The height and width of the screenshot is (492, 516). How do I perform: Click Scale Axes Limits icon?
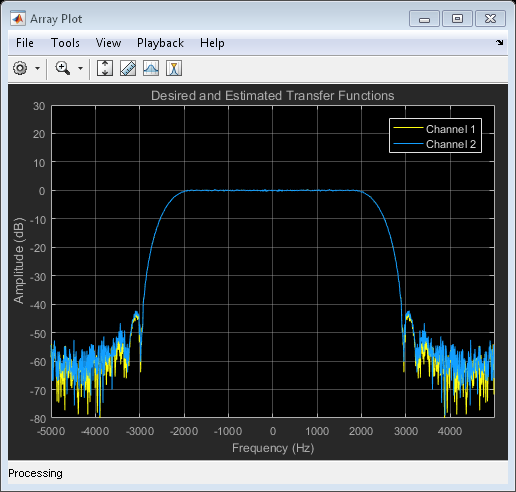point(105,68)
